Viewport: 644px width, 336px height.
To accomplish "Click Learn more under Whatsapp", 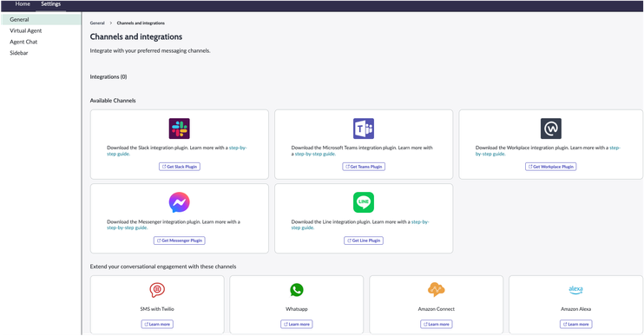I will (x=297, y=325).
